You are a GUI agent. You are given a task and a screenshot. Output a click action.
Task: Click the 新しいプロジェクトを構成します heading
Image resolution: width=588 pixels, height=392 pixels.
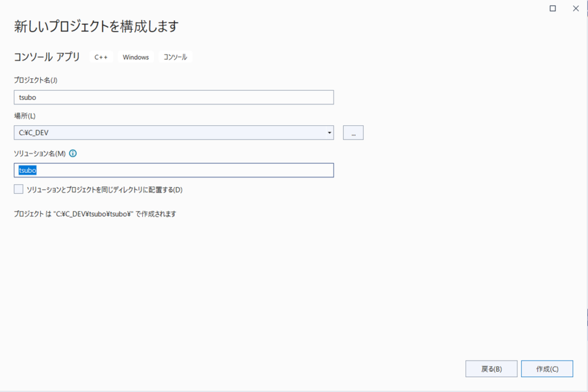point(96,26)
